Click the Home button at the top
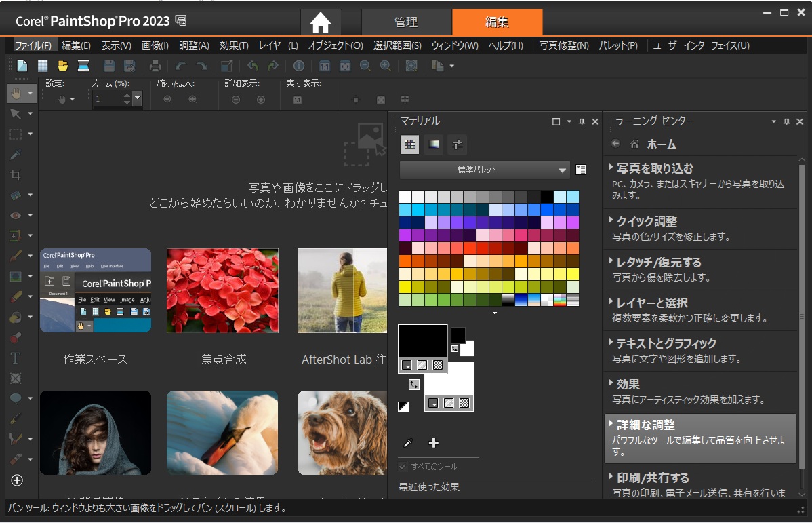The image size is (812, 523). pos(321,22)
